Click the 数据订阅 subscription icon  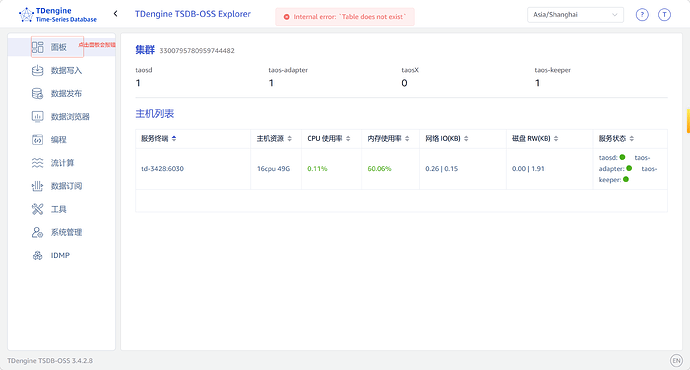(37, 186)
